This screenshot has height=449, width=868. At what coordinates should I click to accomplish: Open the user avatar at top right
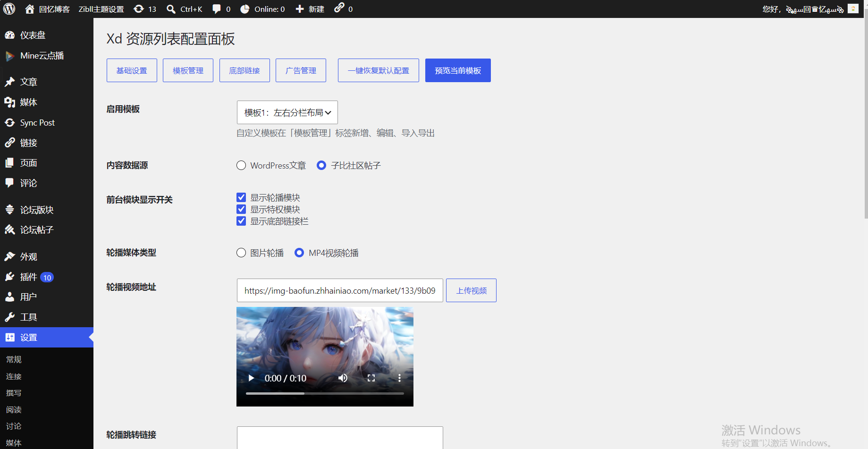[853, 8]
